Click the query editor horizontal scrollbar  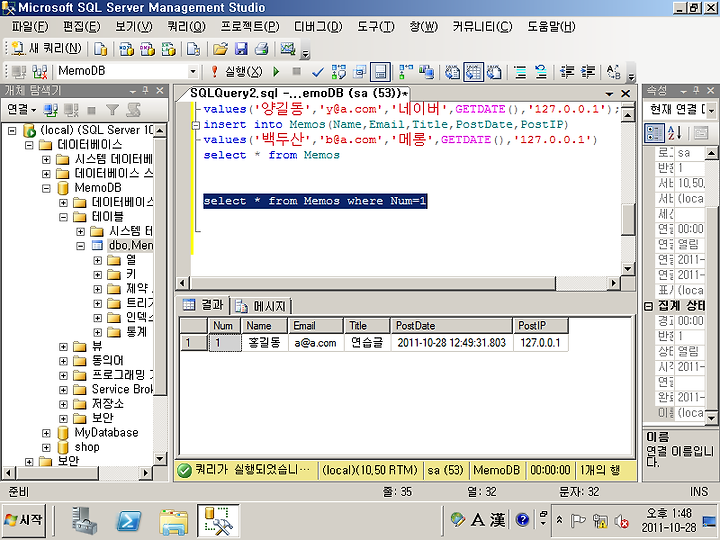click(x=372, y=283)
